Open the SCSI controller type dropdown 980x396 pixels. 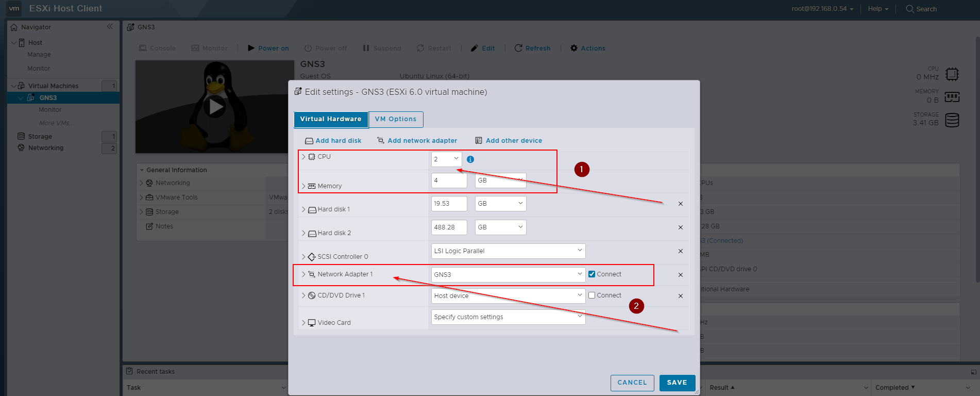[x=508, y=251]
